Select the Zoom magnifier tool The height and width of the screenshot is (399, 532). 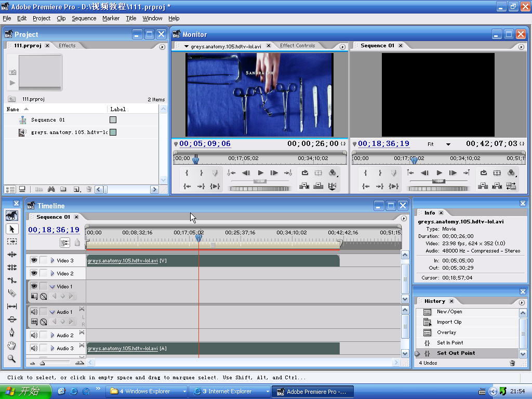(12, 358)
